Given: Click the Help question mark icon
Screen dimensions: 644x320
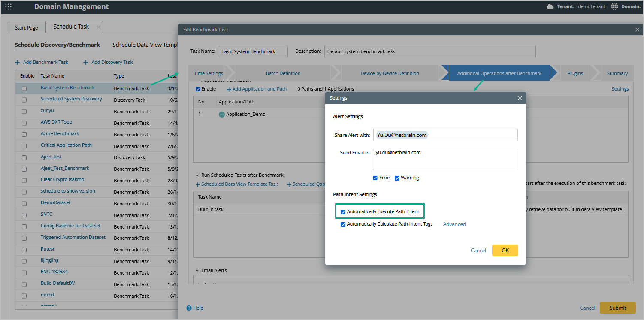Looking at the screenshot, I should [189, 308].
